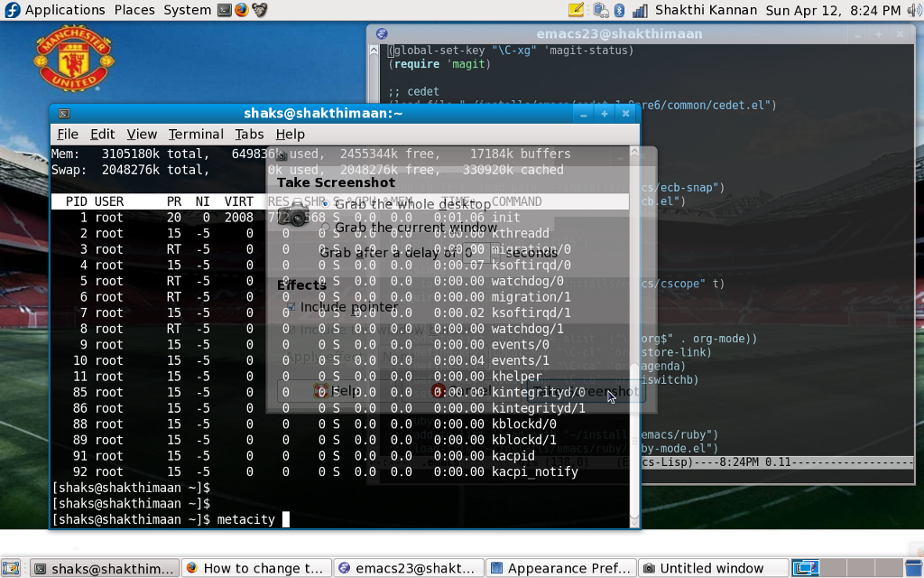Click the clock showing Sun Apr 12, 8:24 PM

pos(833,10)
